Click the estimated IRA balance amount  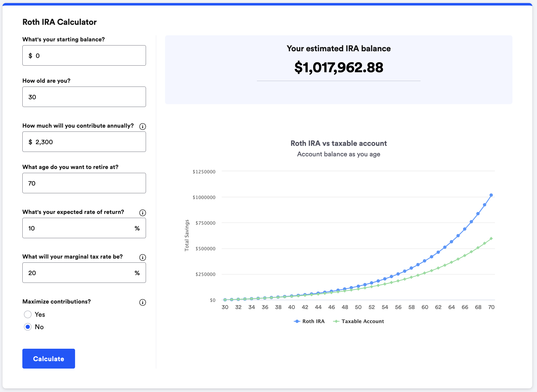pos(339,68)
